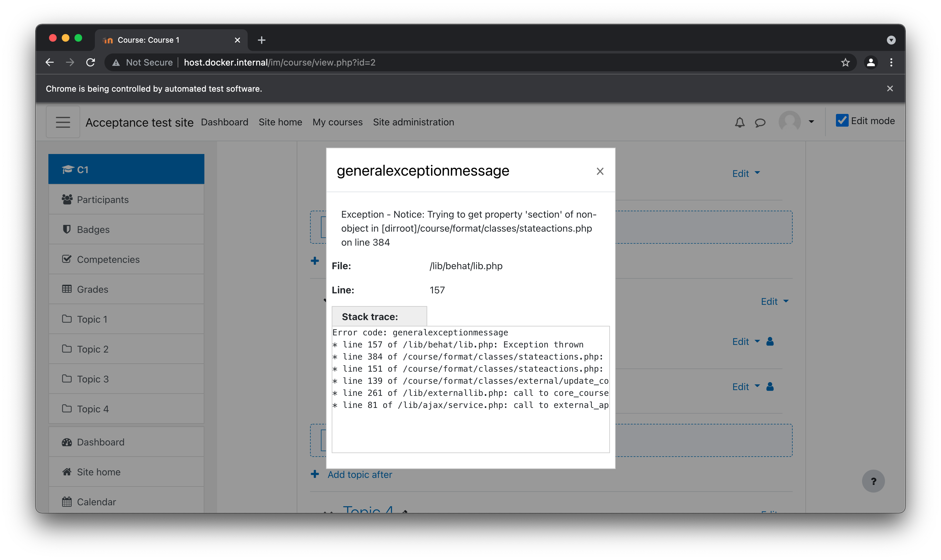
Task: Click Add topic after link
Action: tap(360, 474)
